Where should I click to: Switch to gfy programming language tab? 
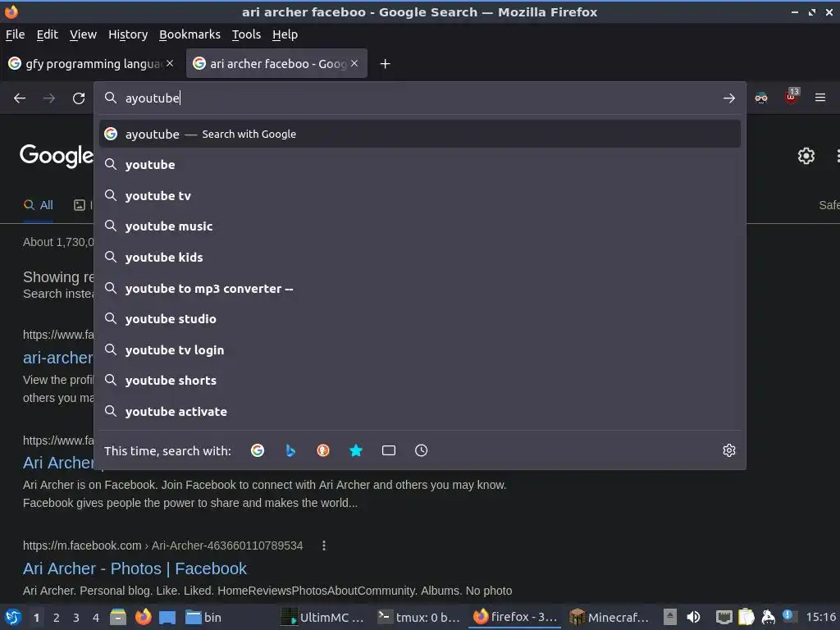point(91,64)
